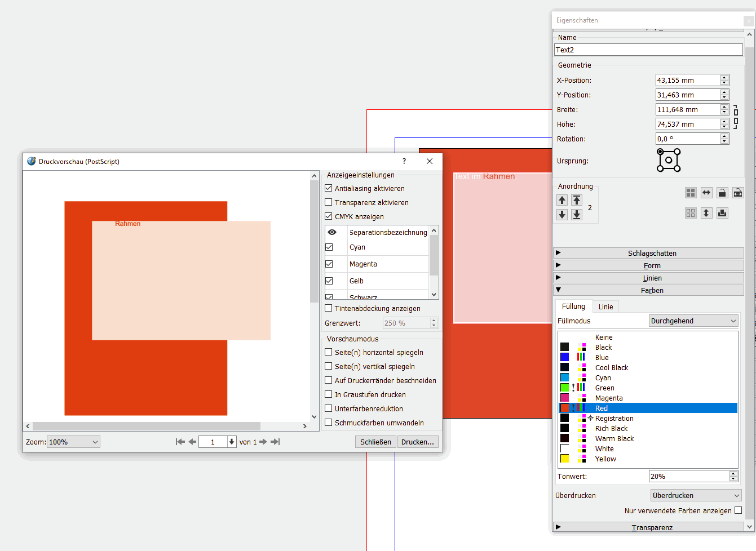Enable In Graustufen drucken
The image size is (756, 551).
coord(329,394)
